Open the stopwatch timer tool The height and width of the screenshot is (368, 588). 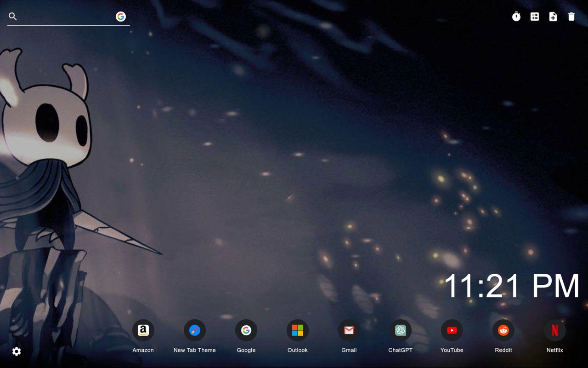[516, 17]
